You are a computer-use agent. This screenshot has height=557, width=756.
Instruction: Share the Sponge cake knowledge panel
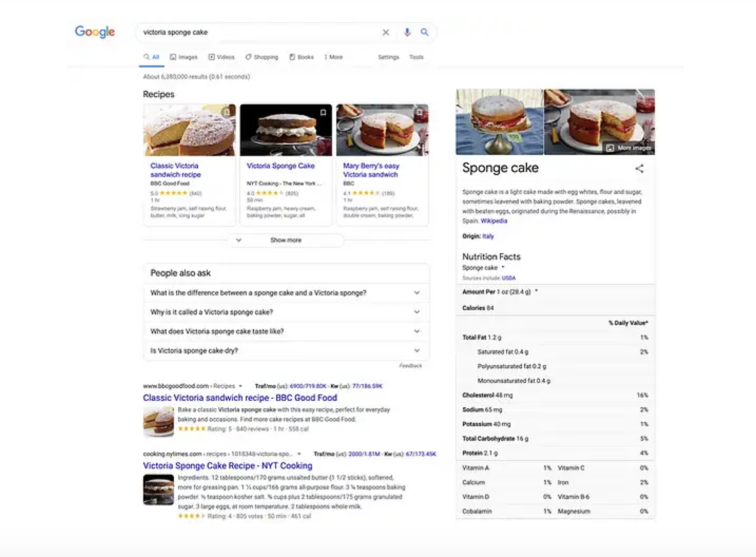(x=639, y=168)
